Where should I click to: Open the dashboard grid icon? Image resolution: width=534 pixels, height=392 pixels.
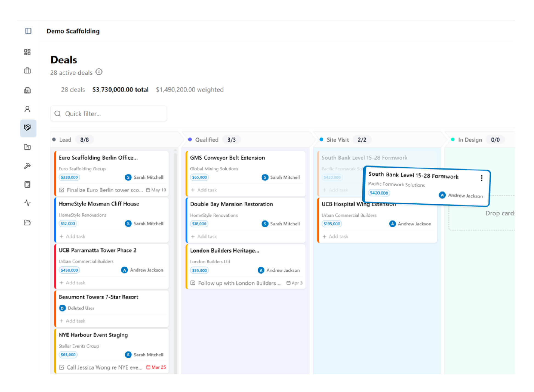click(x=27, y=52)
